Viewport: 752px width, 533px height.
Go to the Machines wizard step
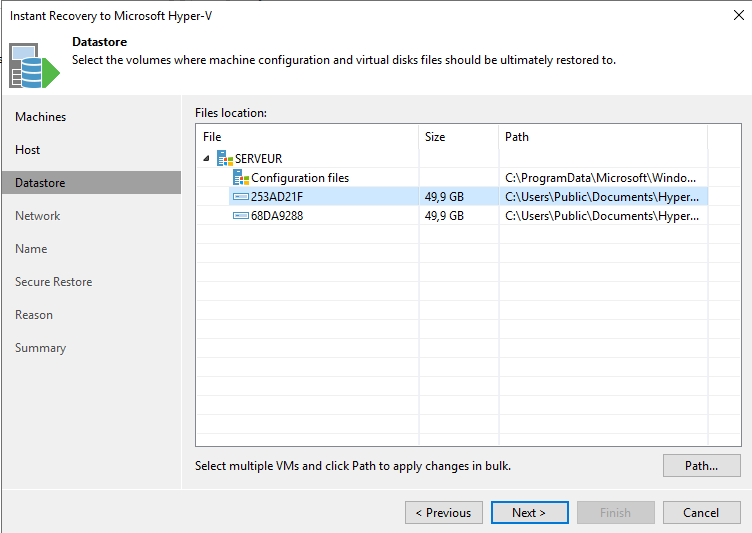41,117
